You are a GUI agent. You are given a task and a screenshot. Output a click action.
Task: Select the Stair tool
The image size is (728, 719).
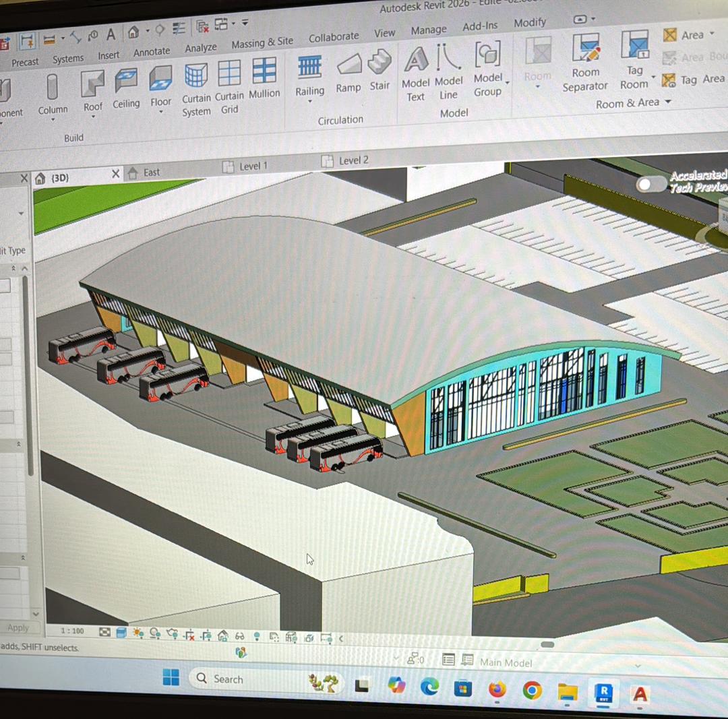[380, 70]
